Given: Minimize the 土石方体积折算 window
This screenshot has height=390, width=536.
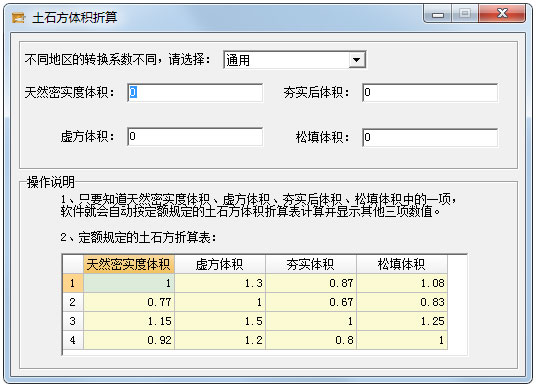Looking at the screenshot, I should click(438, 14).
